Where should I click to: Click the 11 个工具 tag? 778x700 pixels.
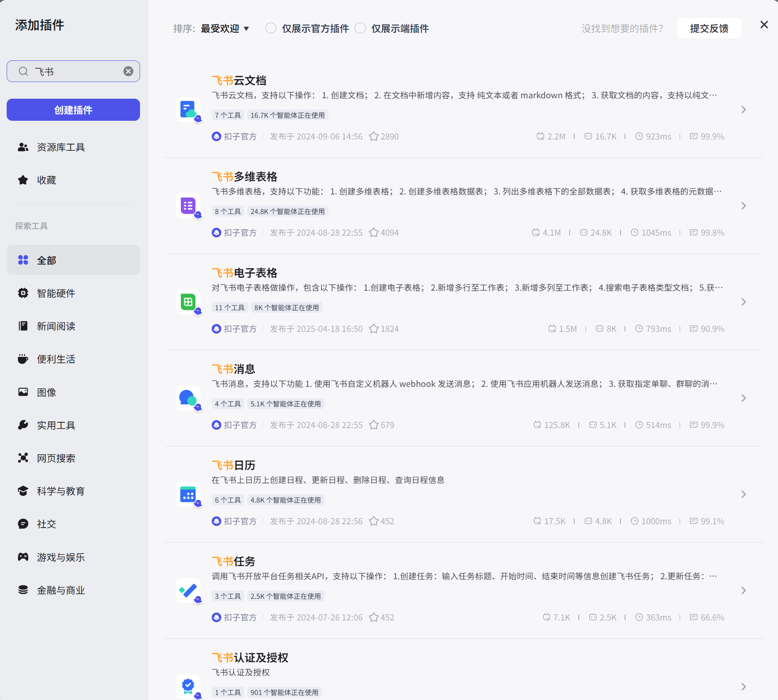[230, 308]
